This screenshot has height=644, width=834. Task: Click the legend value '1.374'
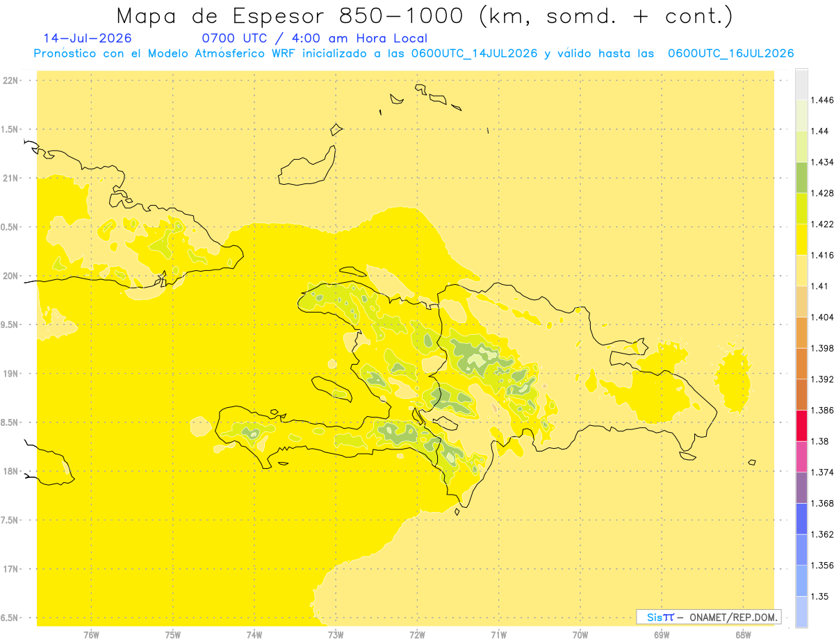(x=823, y=472)
